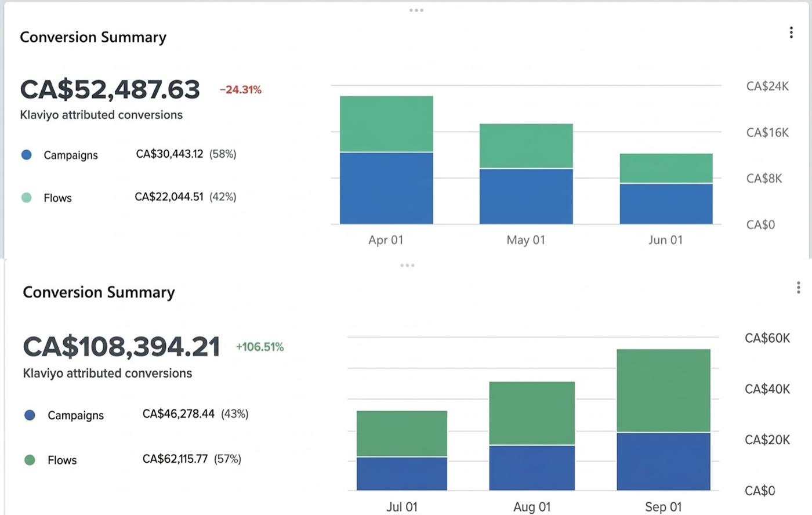Click the (42%) Flows share

[x=223, y=197]
